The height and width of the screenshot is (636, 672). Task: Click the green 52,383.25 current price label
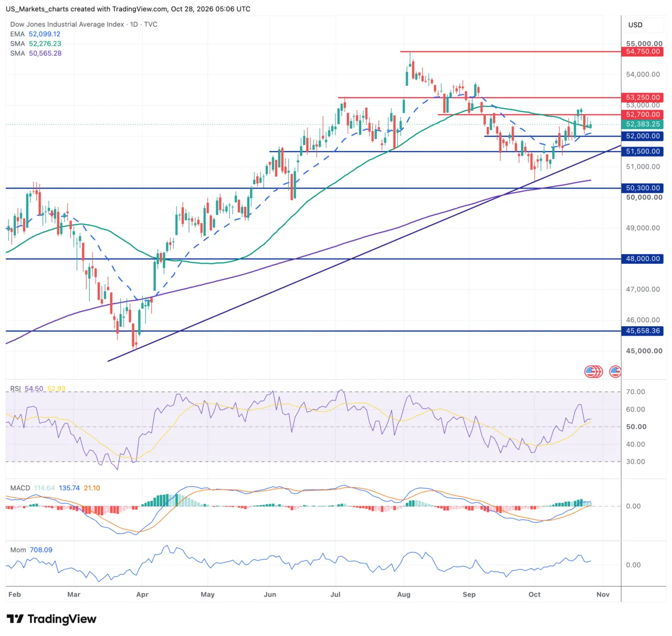(x=643, y=124)
